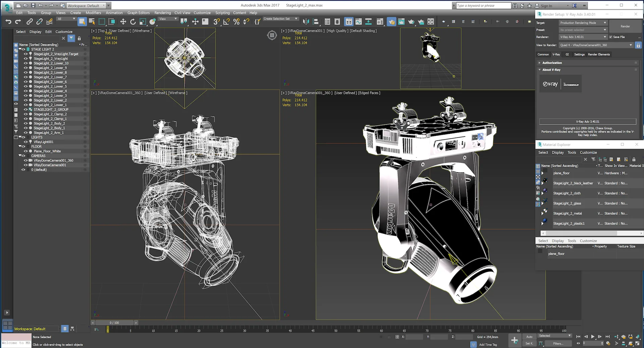The height and width of the screenshot is (348, 644).
Task: Open the View to Render dropdown
Action: pyautogui.click(x=596, y=45)
